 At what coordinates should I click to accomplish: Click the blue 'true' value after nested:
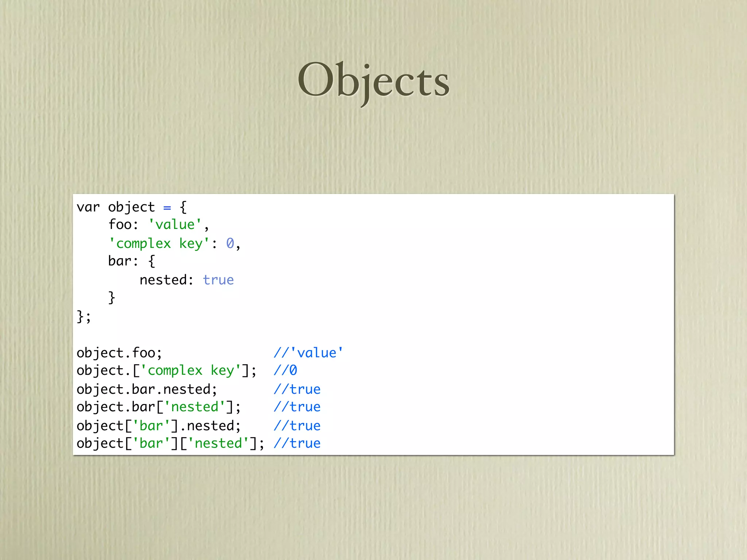click(218, 280)
